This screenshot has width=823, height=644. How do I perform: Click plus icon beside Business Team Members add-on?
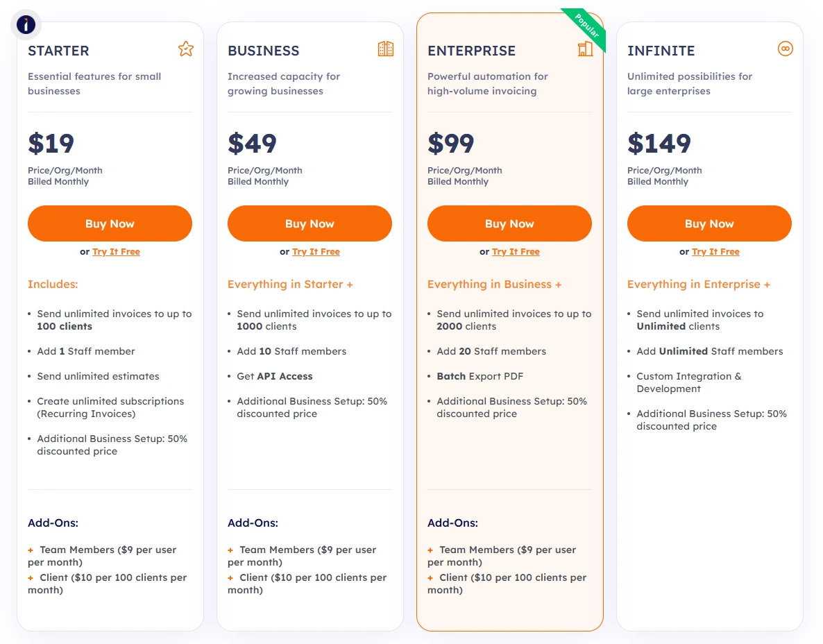(230, 550)
